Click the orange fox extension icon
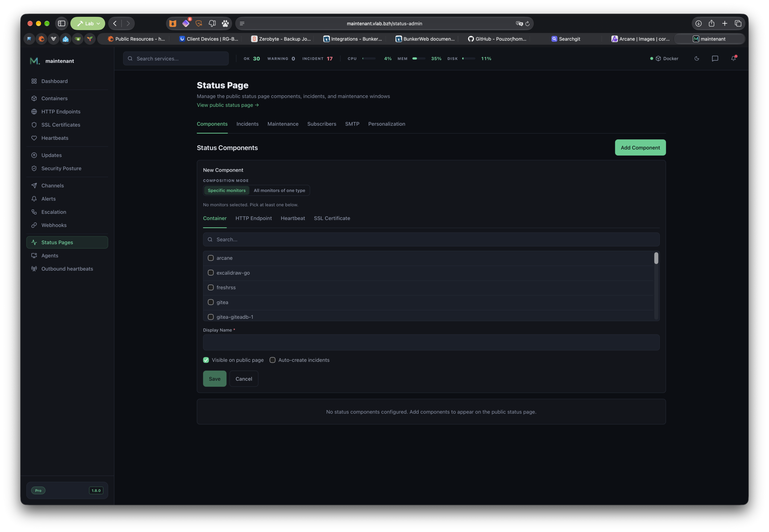Screen dimensions: 769x532 point(172,23)
